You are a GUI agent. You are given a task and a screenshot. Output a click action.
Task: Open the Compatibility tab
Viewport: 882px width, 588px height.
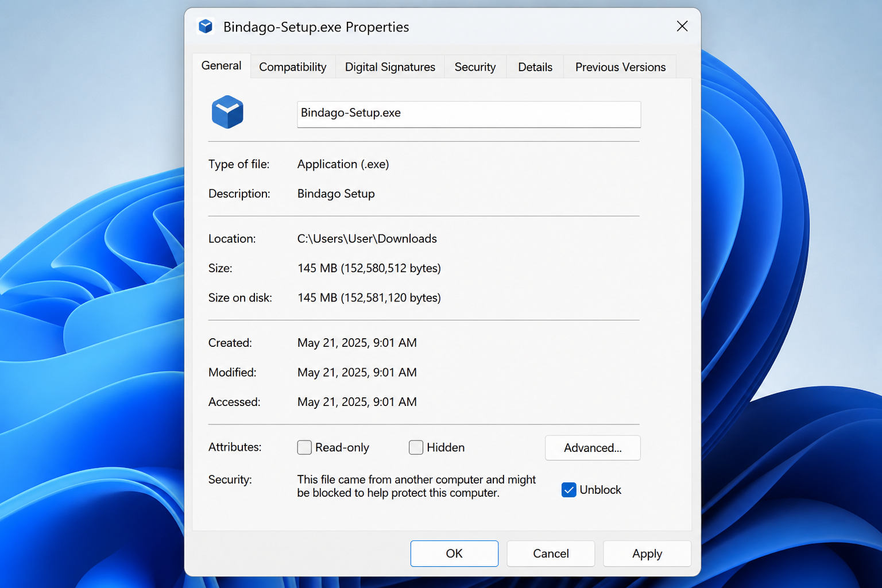(293, 67)
